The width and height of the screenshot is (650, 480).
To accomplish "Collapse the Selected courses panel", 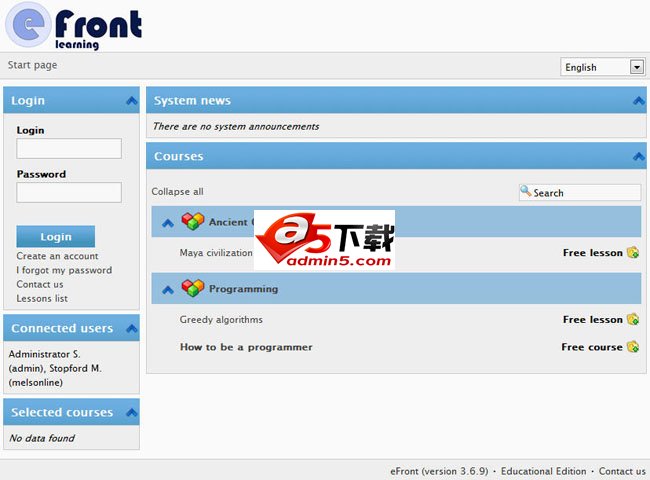I will point(132,412).
